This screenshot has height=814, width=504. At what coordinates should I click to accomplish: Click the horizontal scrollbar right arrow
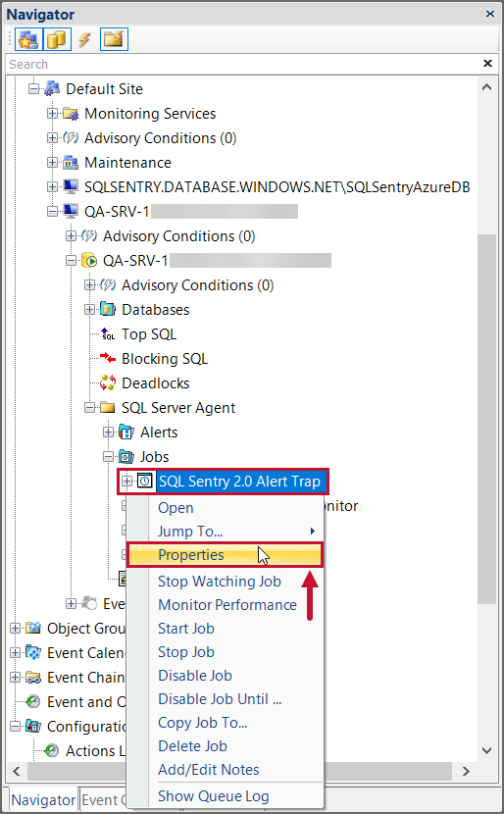466,771
